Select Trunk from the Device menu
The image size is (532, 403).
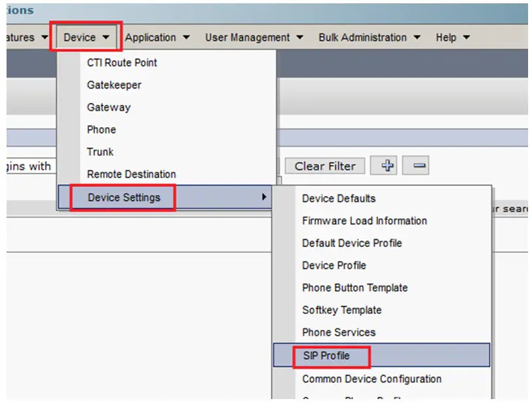coord(100,151)
